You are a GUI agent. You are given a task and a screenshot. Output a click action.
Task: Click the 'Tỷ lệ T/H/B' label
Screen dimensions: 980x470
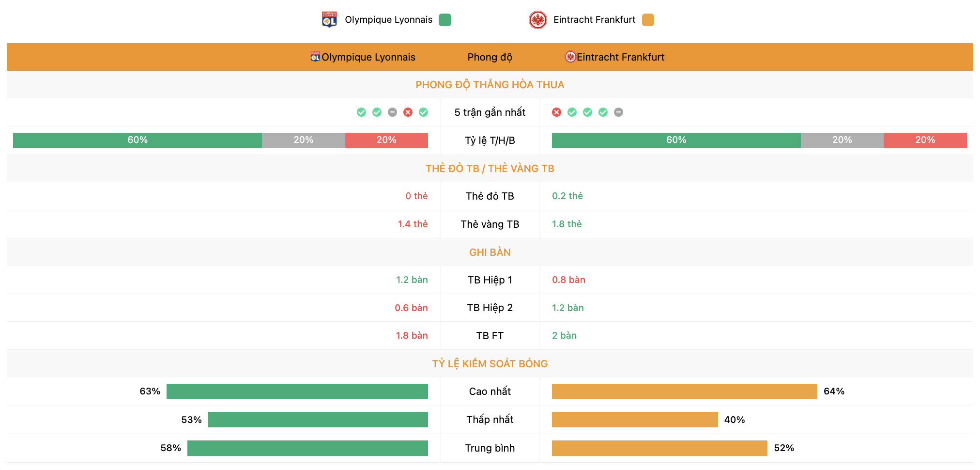coord(490,141)
